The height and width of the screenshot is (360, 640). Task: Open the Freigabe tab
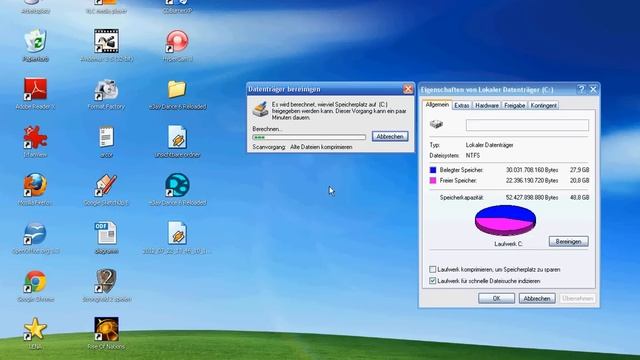(514, 105)
